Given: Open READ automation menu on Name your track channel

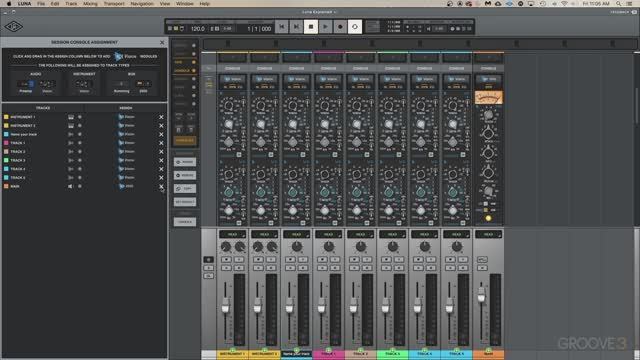Looking at the screenshot, I should click(x=296, y=234).
